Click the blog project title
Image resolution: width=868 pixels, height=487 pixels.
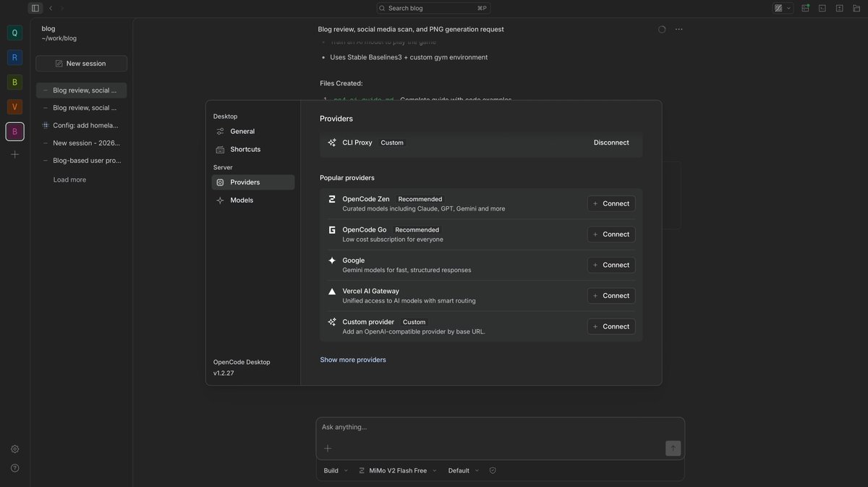pyautogui.click(x=48, y=28)
